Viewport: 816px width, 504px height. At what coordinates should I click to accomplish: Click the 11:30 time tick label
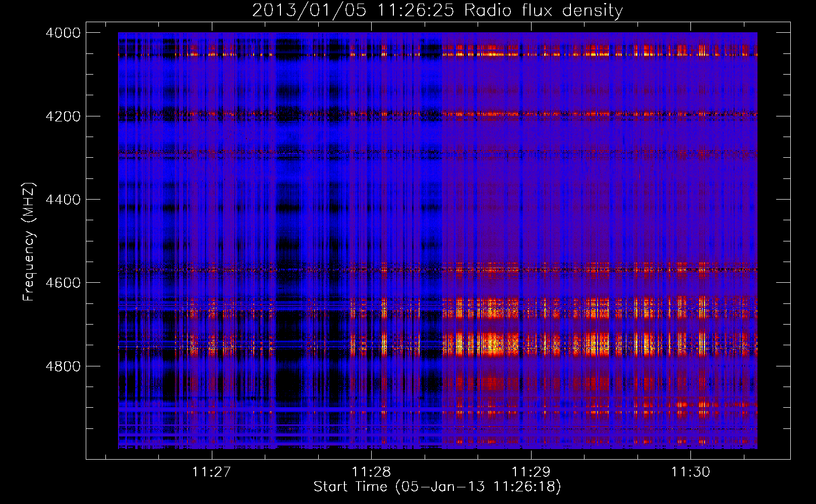tap(690, 472)
